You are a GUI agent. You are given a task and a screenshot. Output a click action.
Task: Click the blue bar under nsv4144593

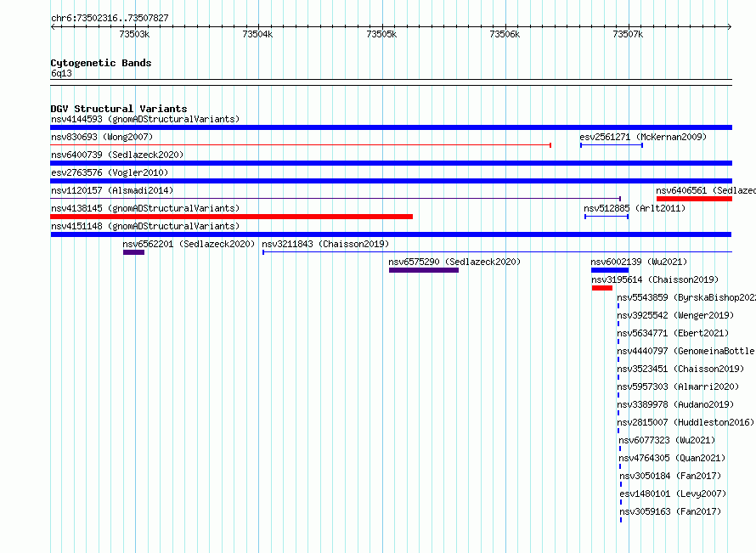(x=391, y=127)
